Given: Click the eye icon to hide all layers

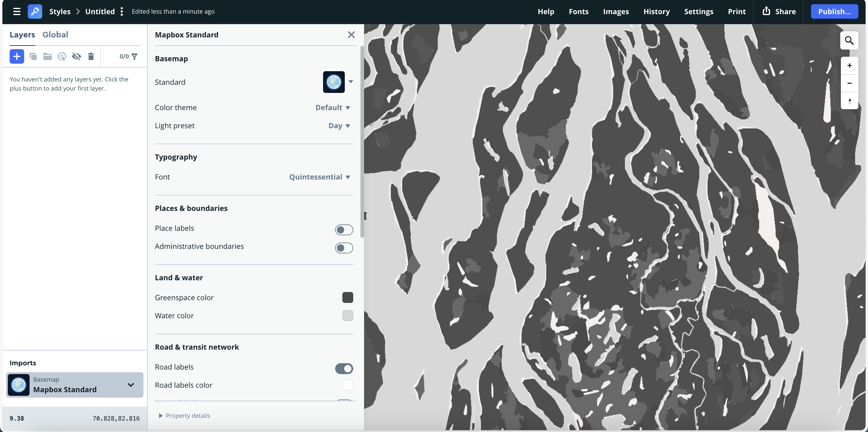Looking at the screenshot, I should click(x=77, y=56).
